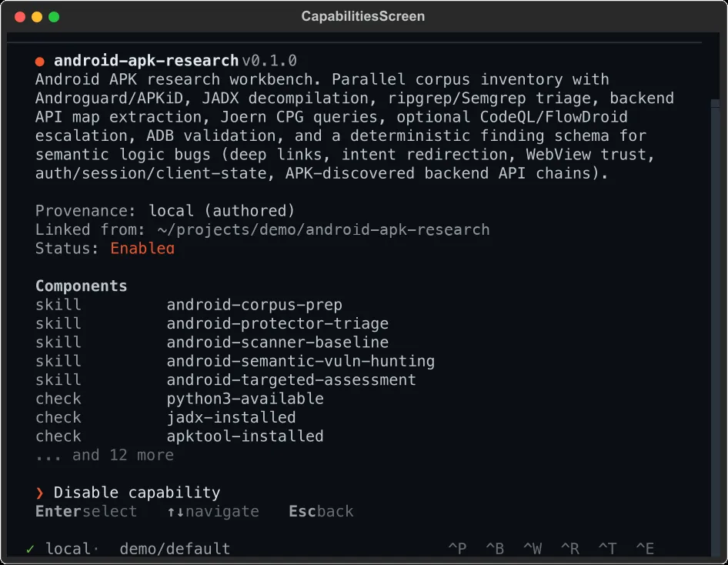Click demo/default in the status bar
The image size is (728, 565).
click(x=175, y=549)
